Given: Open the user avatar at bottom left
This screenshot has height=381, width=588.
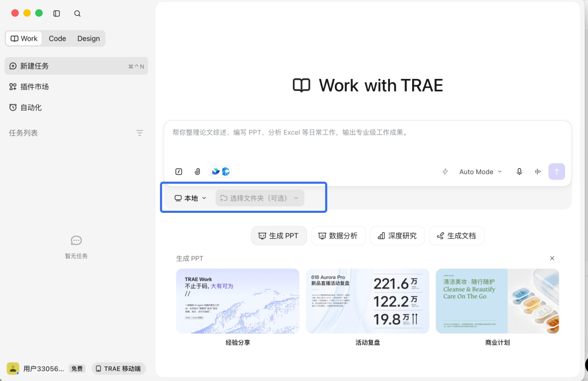Looking at the screenshot, I should click(x=13, y=368).
